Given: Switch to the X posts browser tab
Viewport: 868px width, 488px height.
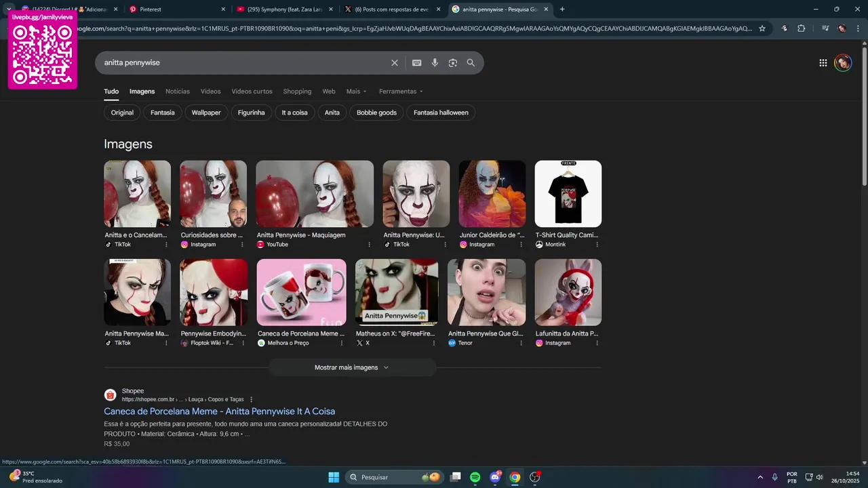Looking at the screenshot, I should [392, 9].
